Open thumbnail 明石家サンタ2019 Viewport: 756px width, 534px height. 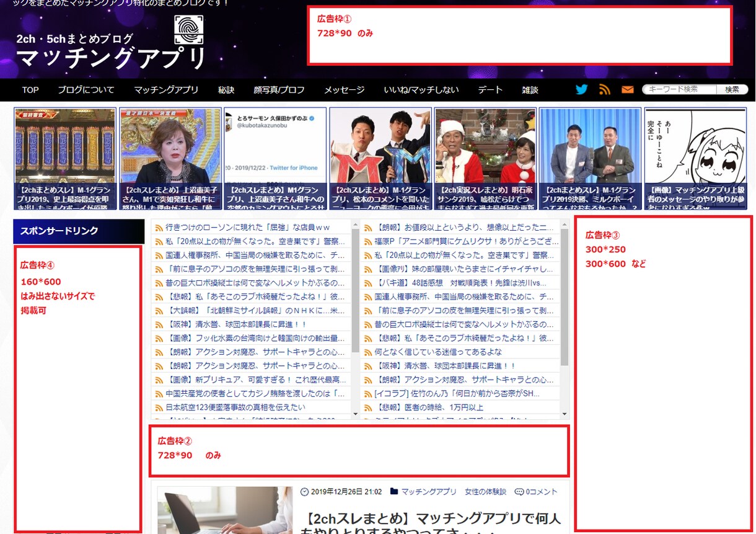(x=485, y=159)
